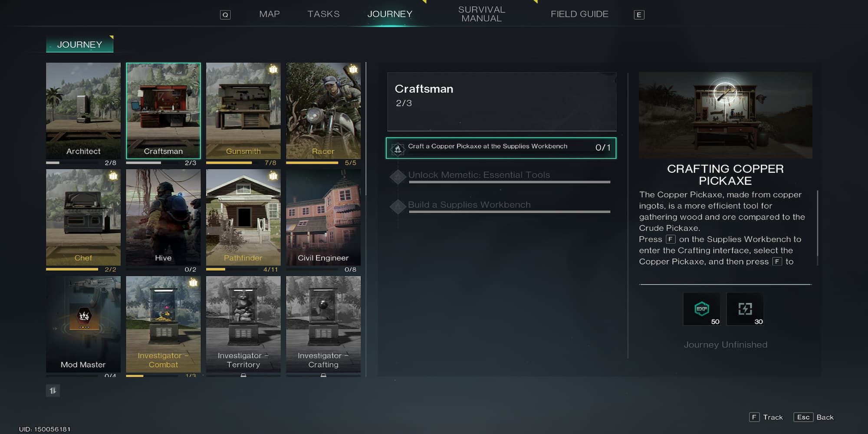Click reward gift icon on Racer card
This screenshot has width=868, height=434.
click(353, 69)
